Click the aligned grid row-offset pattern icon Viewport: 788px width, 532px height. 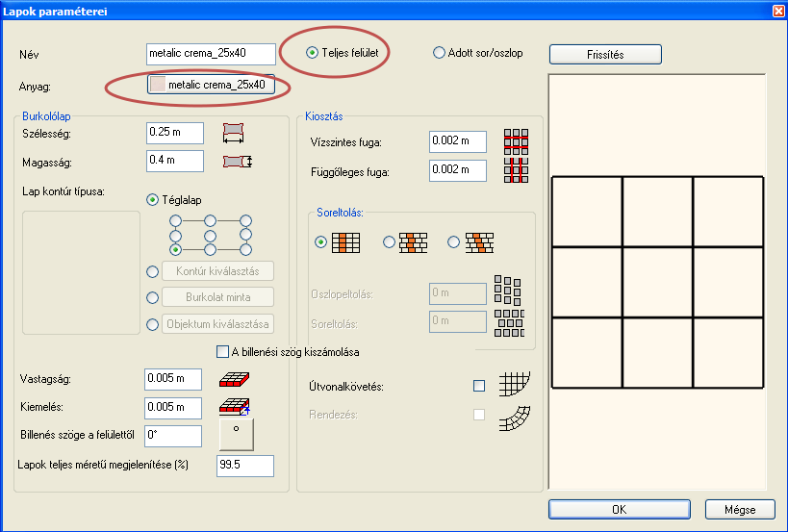[345, 242]
